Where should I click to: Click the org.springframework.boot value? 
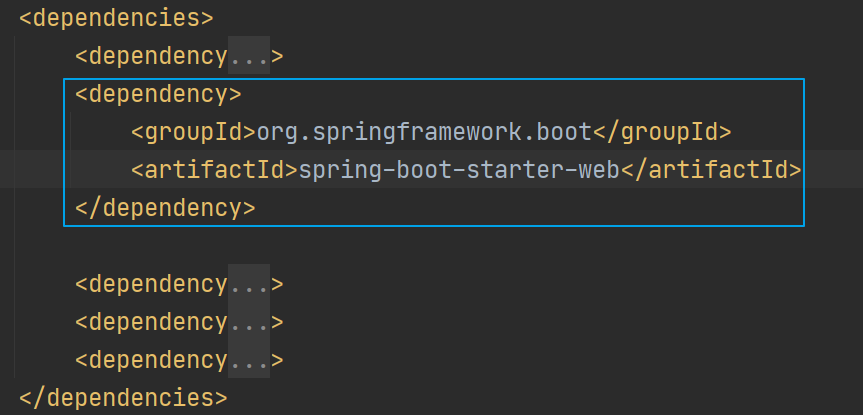(424, 132)
